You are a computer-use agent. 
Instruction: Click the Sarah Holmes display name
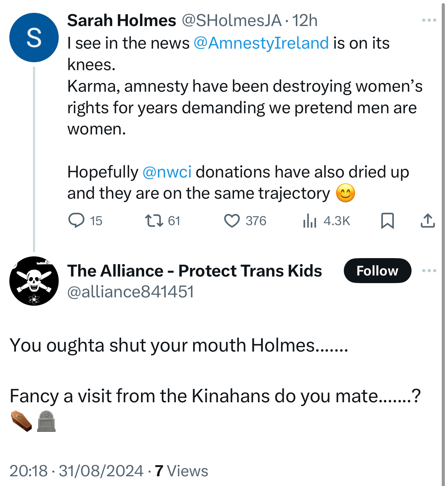click(x=122, y=20)
